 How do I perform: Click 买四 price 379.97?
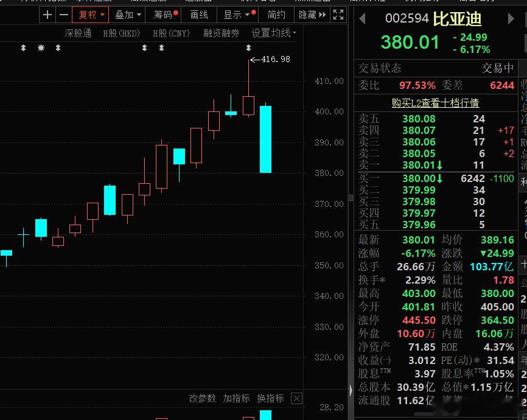[419, 213]
